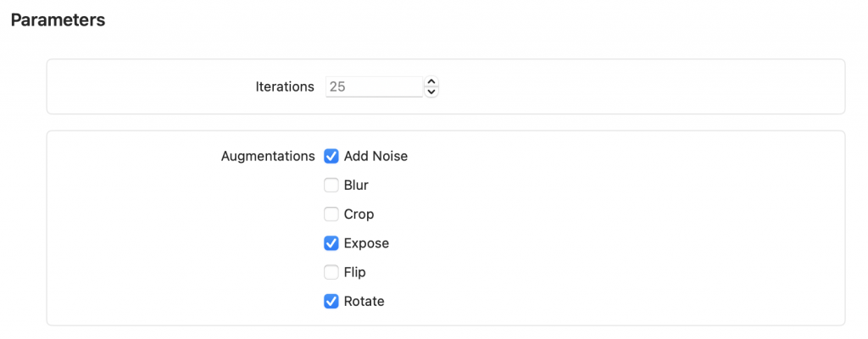Tick the Flip augmentation checkbox

pyautogui.click(x=331, y=272)
